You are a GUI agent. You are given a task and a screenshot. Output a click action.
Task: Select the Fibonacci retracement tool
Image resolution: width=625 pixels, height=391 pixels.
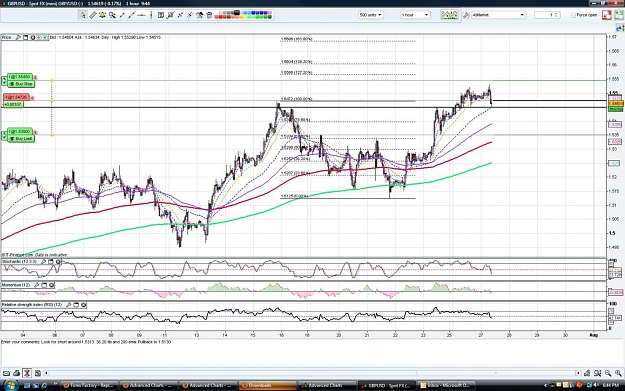[161, 15]
